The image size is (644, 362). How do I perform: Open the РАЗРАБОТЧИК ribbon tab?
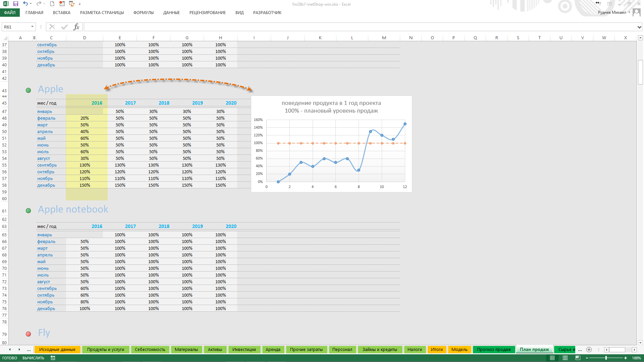point(267,12)
